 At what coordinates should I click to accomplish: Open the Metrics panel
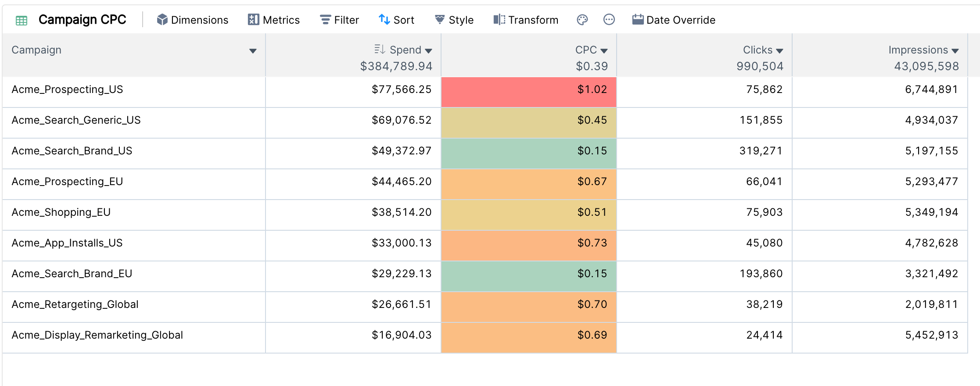(274, 20)
